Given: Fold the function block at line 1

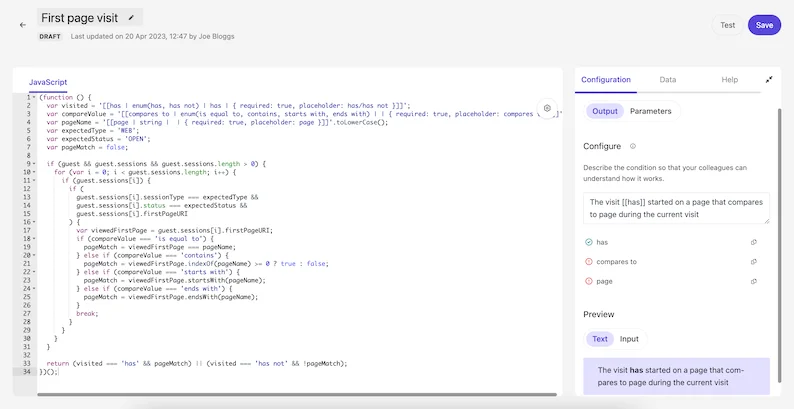Looking at the screenshot, I should tap(34, 97).
